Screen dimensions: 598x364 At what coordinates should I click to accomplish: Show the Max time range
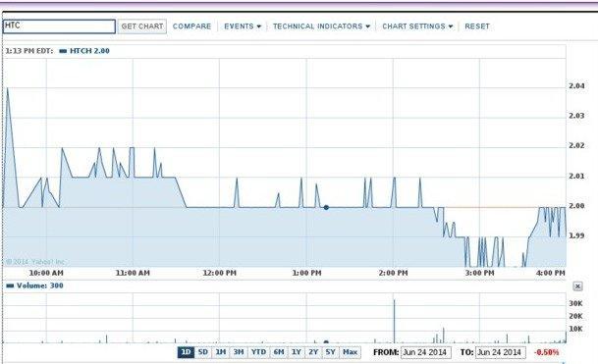[x=350, y=352]
